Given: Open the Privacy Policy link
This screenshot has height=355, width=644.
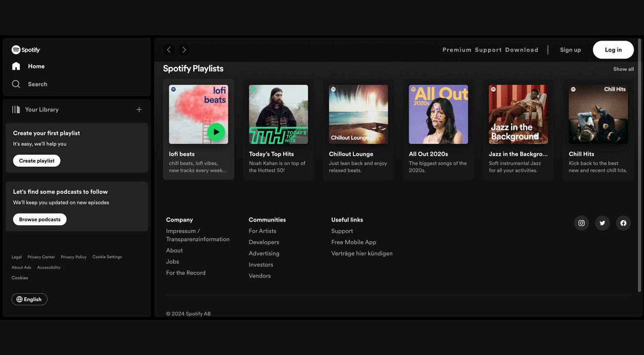Looking at the screenshot, I should [x=73, y=257].
